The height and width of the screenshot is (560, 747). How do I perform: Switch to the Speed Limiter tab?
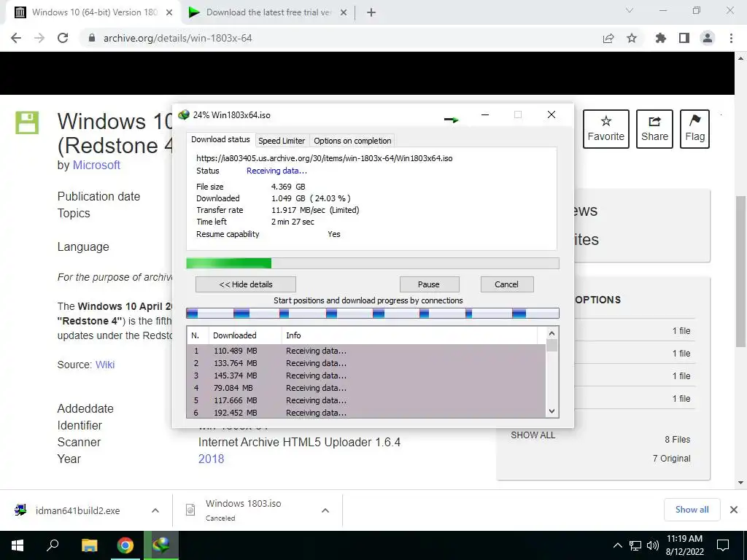pyautogui.click(x=282, y=141)
